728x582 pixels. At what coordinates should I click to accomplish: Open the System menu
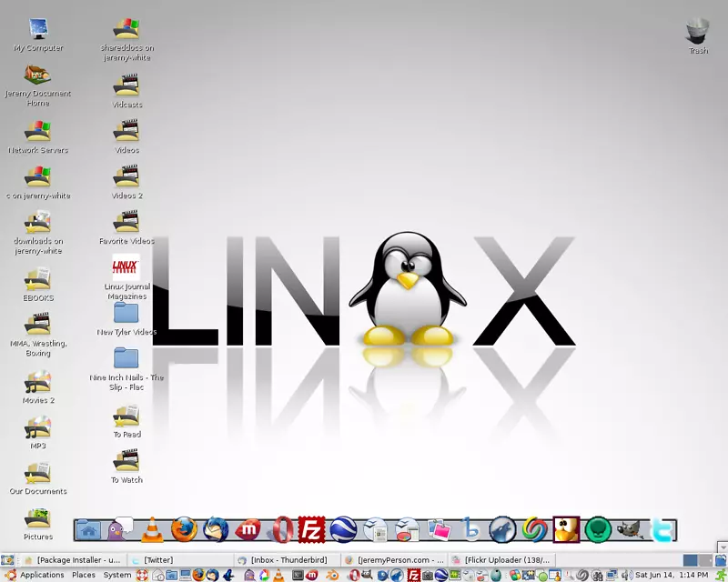point(116,575)
